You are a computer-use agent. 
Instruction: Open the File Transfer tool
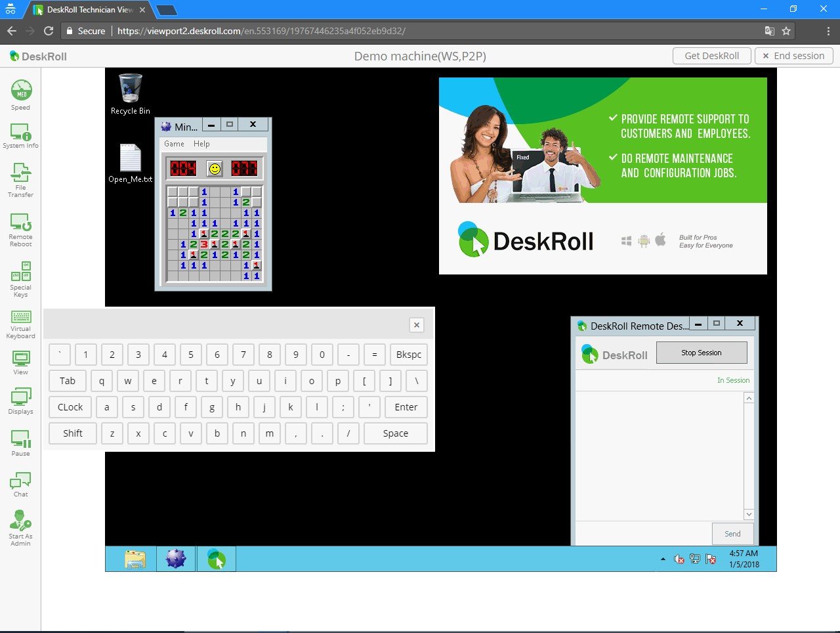(x=21, y=181)
